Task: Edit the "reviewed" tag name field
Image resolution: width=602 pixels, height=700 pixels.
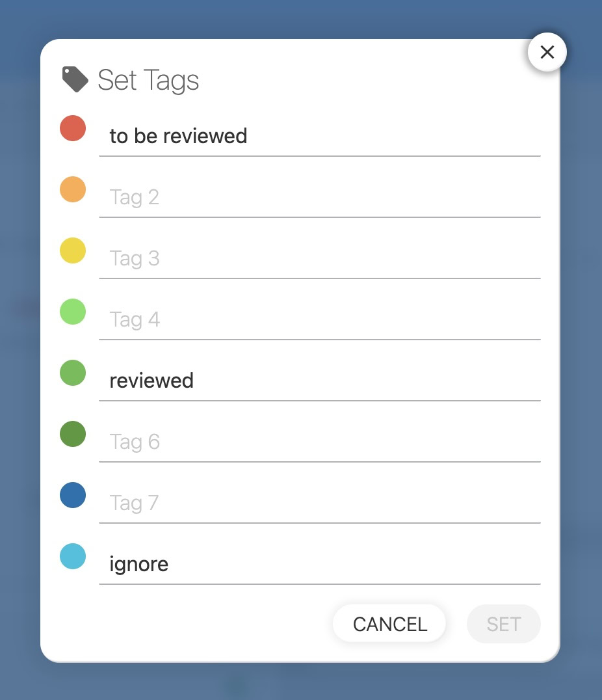Action: pos(319,381)
